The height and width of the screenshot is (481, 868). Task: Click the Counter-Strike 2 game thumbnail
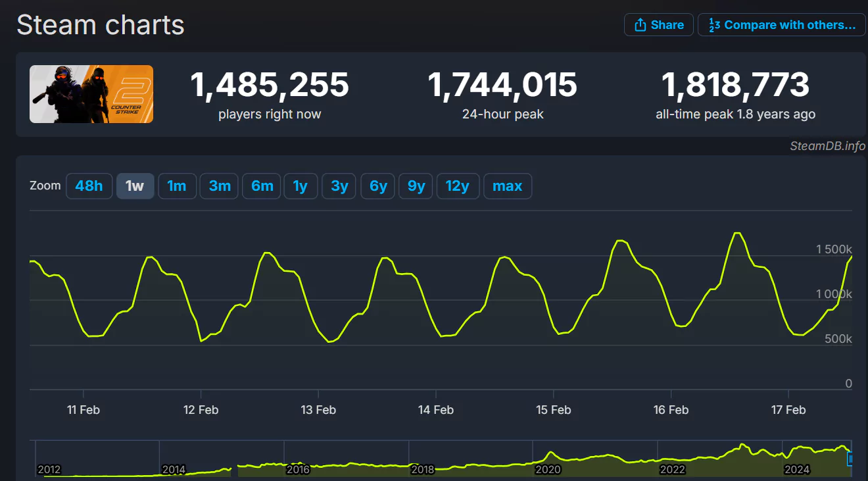click(x=91, y=94)
